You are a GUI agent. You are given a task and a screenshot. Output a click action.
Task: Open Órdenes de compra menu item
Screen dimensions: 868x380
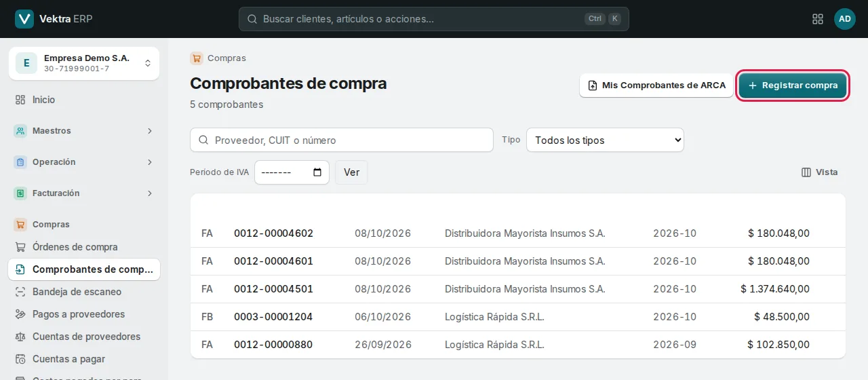(84, 247)
